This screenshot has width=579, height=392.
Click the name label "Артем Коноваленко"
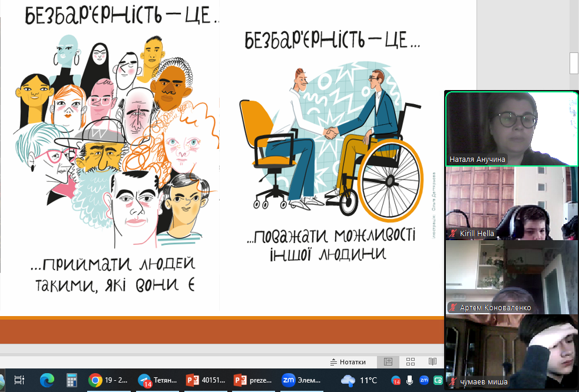(x=495, y=307)
